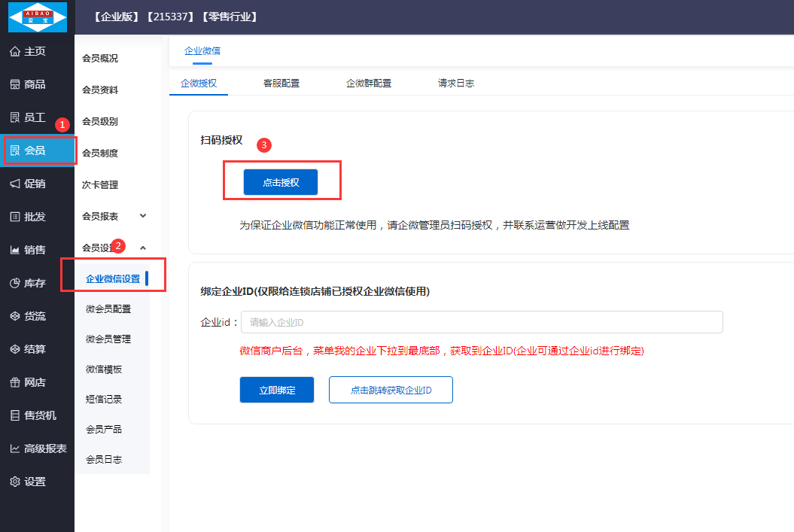
Task: Click the 【零售行业】 header text
Action: [230, 17]
